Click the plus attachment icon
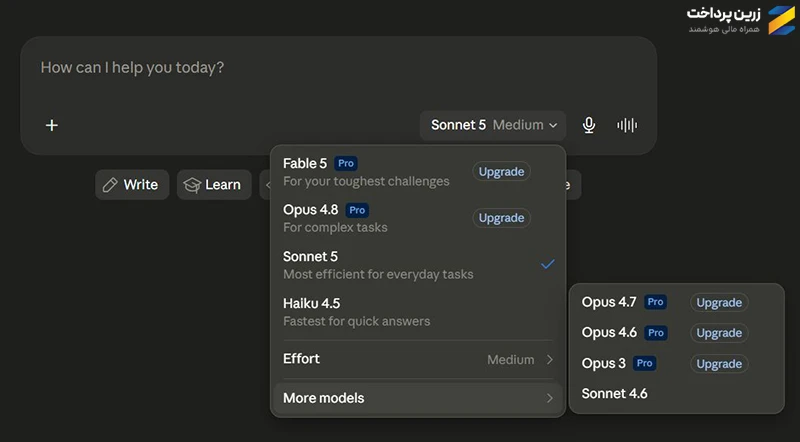The image size is (800, 442). (x=52, y=125)
